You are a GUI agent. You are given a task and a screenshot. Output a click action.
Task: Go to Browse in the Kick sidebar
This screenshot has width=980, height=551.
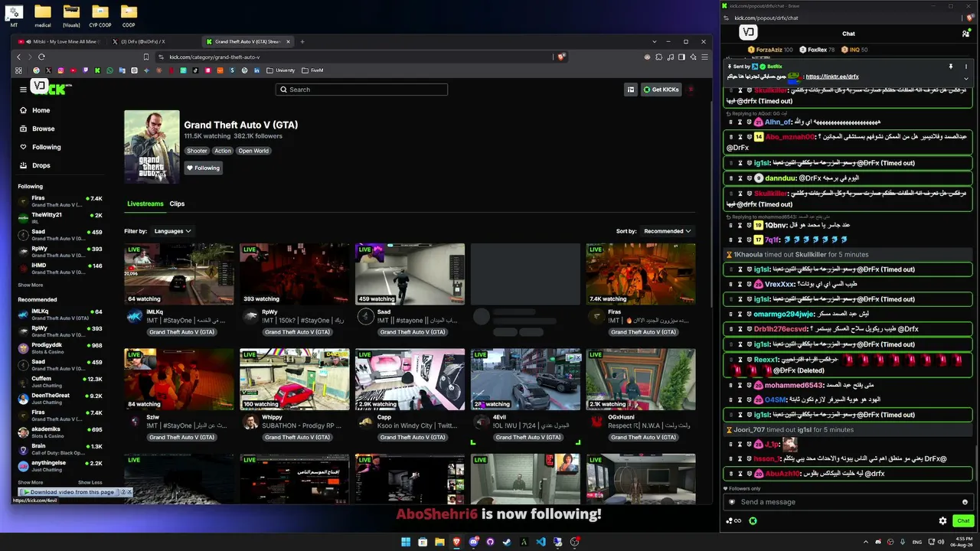[x=37, y=129]
